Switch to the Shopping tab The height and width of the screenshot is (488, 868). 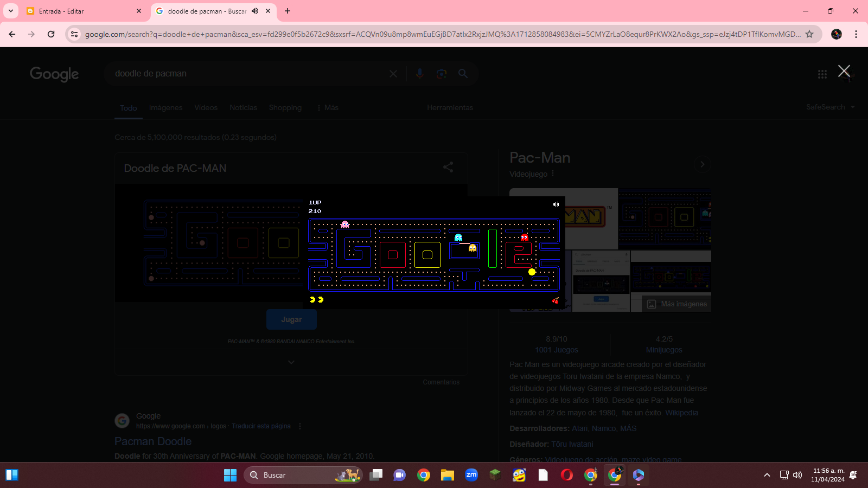(285, 107)
